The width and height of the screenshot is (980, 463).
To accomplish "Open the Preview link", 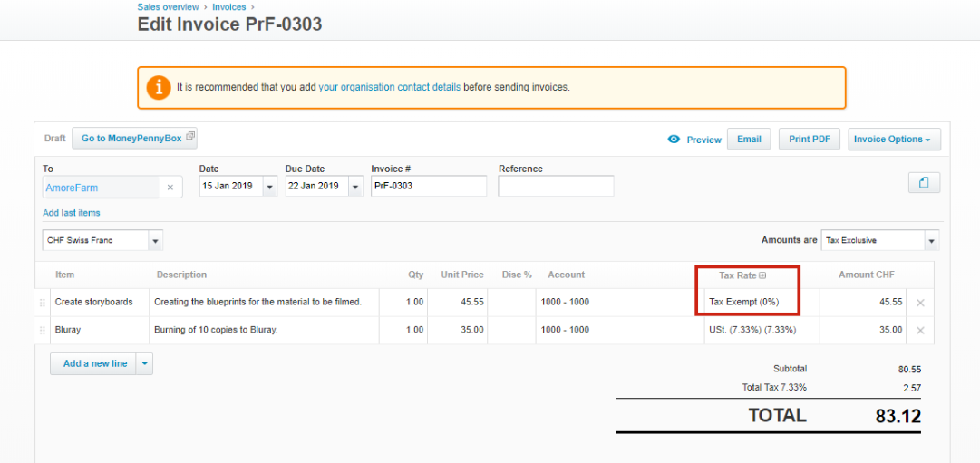I will click(703, 140).
